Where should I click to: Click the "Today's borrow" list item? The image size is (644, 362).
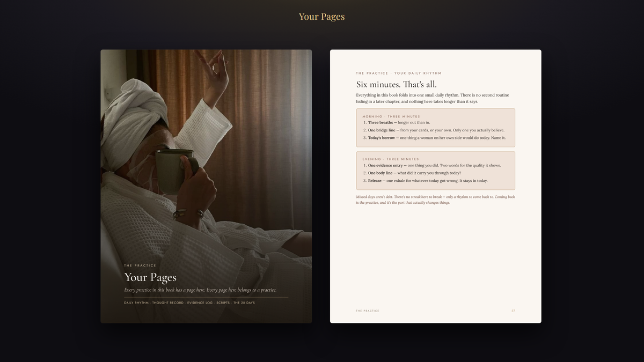[435, 138]
